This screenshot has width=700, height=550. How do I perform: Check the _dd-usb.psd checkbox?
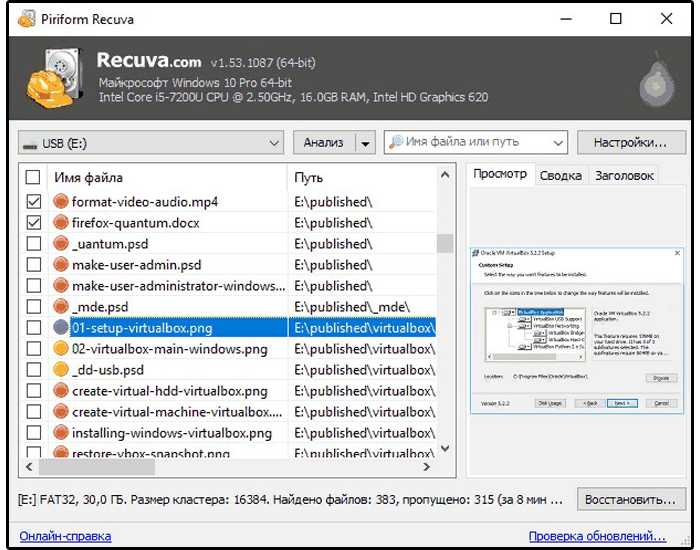pyautogui.click(x=34, y=369)
